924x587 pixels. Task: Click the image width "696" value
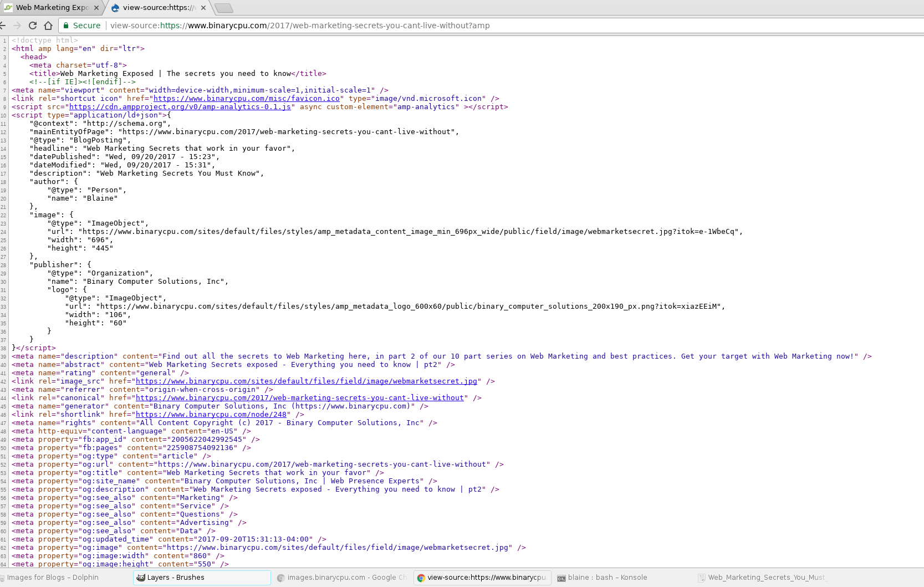click(x=98, y=240)
